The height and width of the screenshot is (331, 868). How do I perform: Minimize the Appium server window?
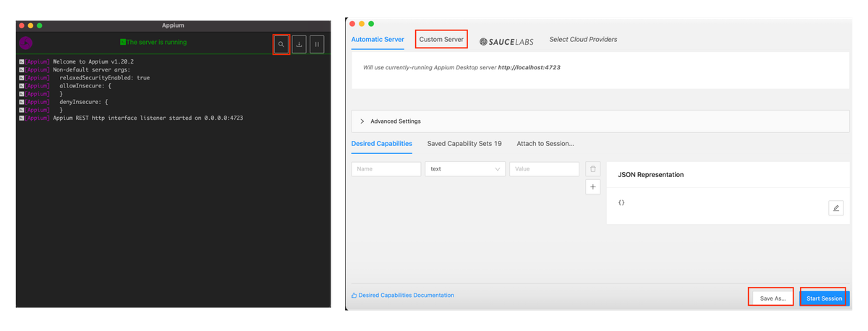[30, 25]
